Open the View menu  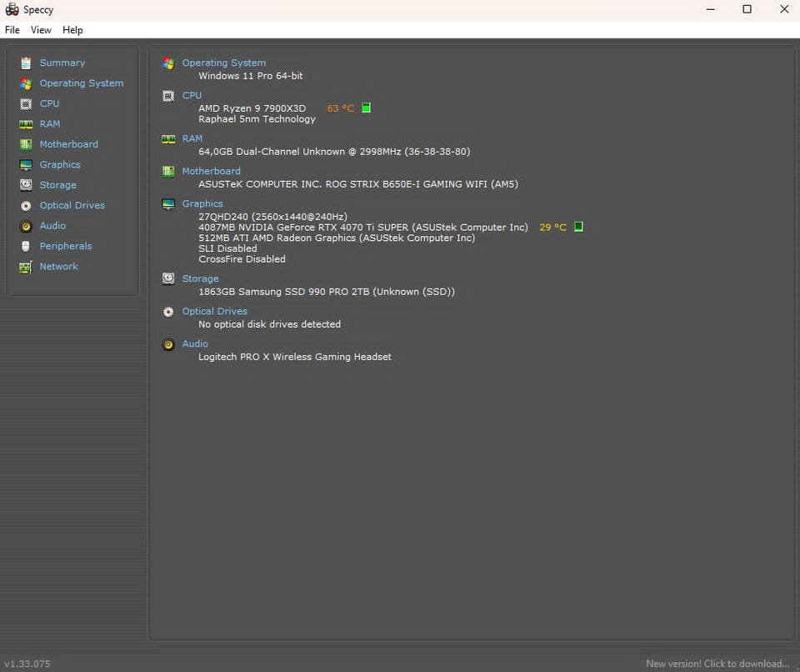pyautogui.click(x=41, y=30)
